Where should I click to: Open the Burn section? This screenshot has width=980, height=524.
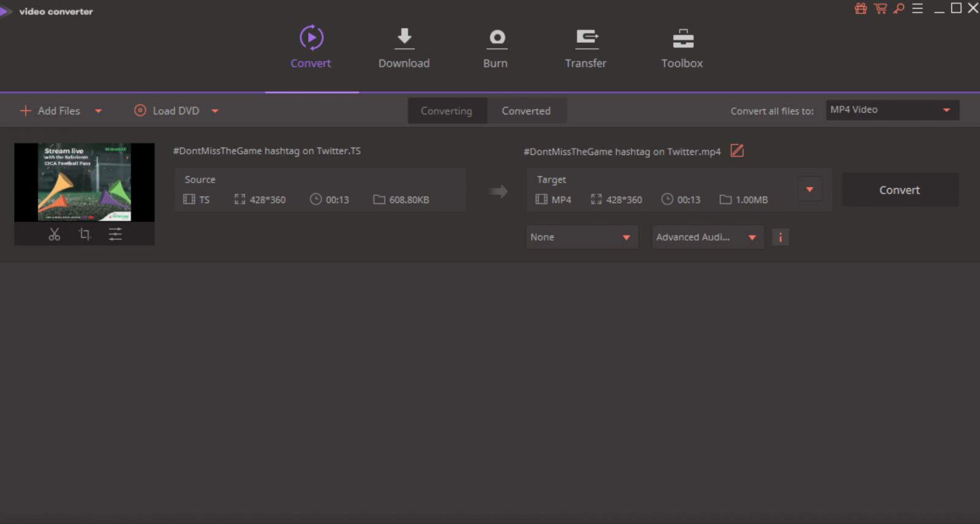(x=496, y=48)
